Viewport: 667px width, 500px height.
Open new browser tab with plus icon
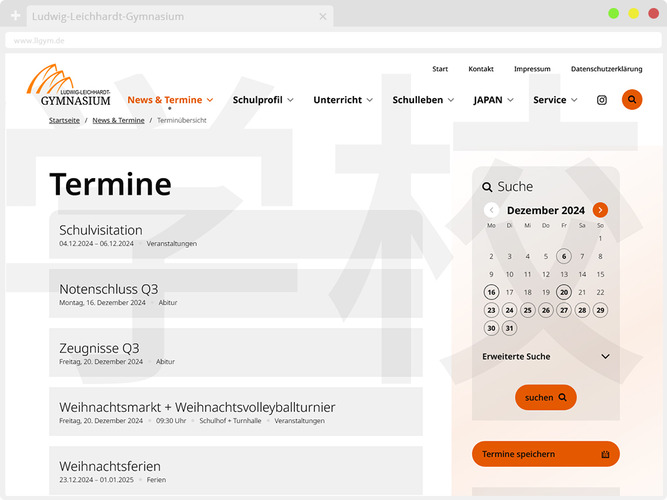pyautogui.click(x=15, y=17)
